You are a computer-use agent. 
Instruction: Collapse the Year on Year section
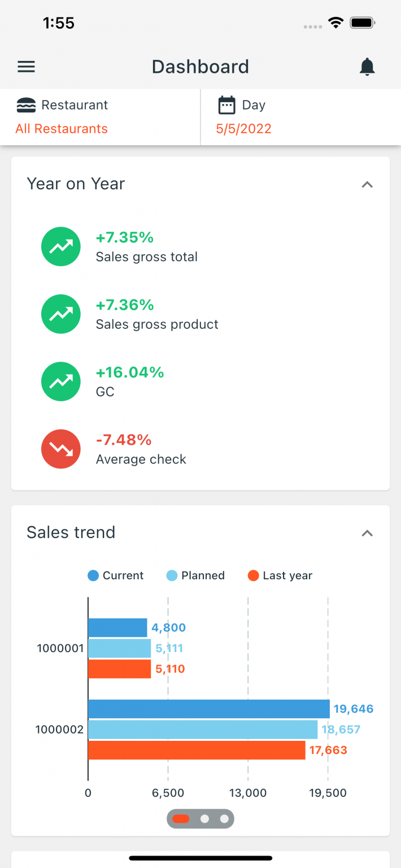pyautogui.click(x=367, y=185)
